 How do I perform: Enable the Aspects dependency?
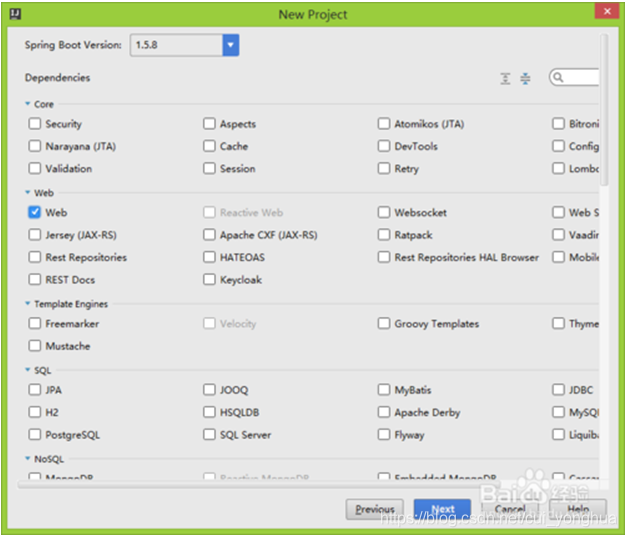[x=209, y=124]
